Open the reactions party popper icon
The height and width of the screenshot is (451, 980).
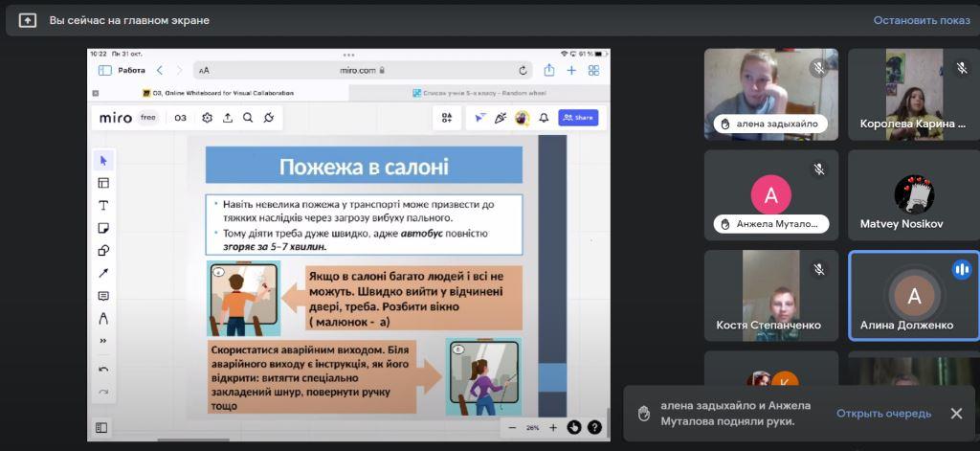coord(501,118)
